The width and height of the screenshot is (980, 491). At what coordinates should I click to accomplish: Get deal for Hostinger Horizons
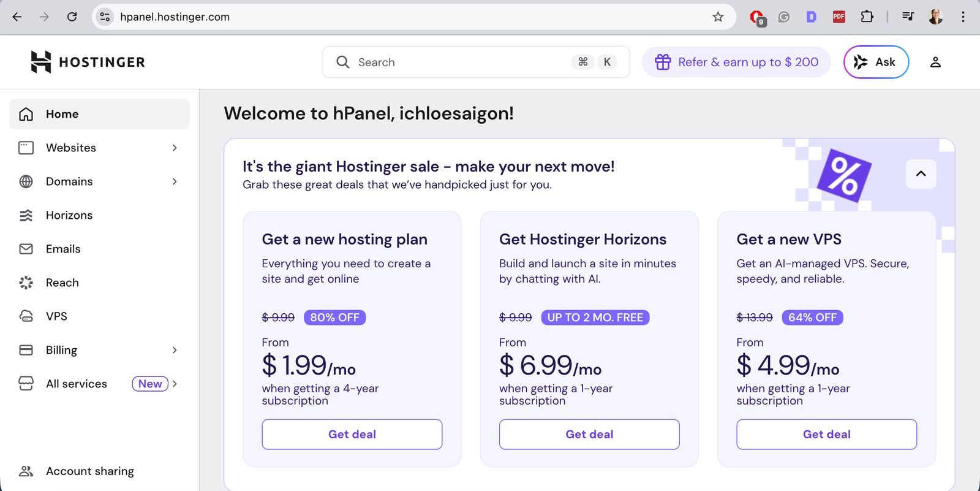click(589, 434)
